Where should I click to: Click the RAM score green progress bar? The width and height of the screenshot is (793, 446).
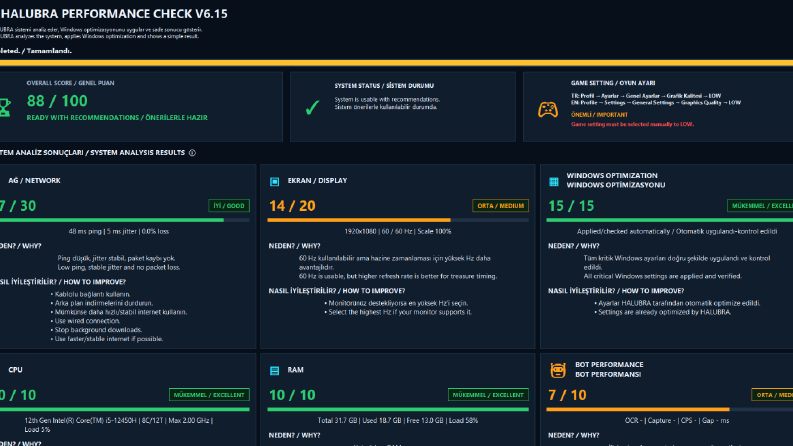(x=398, y=409)
